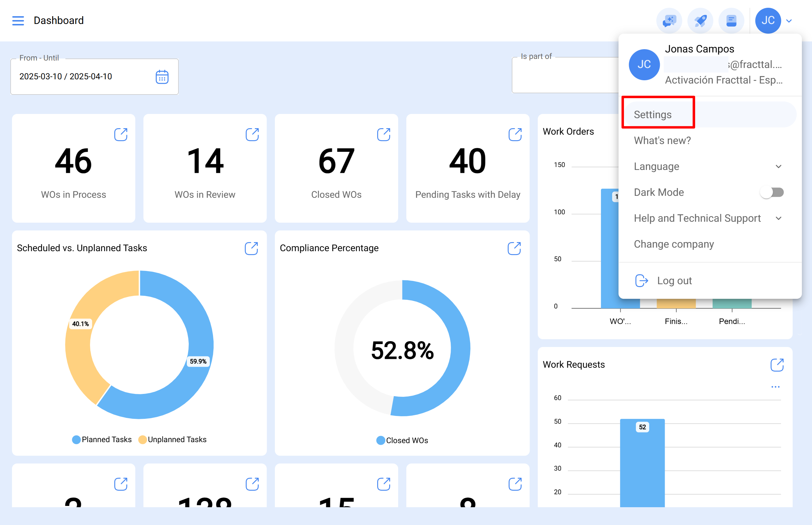Open the profile chevron dropdown

(x=788, y=20)
